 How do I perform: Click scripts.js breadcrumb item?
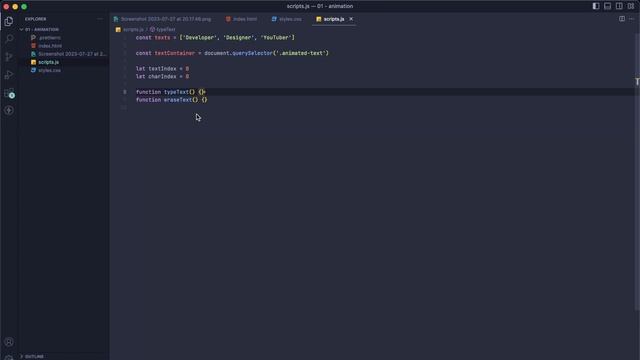[x=129, y=29]
